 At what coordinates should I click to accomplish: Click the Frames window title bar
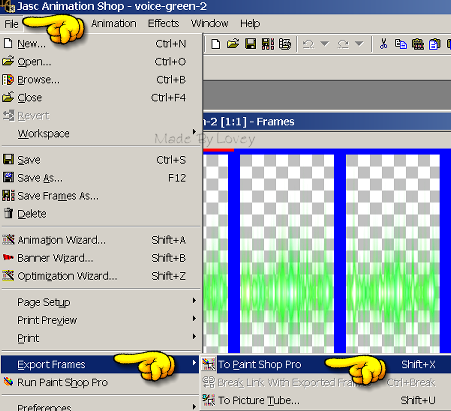[x=327, y=122]
